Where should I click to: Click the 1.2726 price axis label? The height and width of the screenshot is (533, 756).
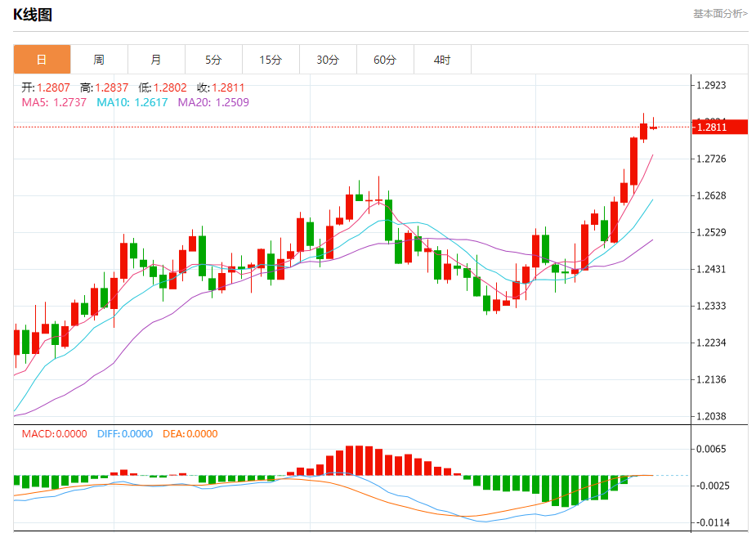(x=711, y=159)
